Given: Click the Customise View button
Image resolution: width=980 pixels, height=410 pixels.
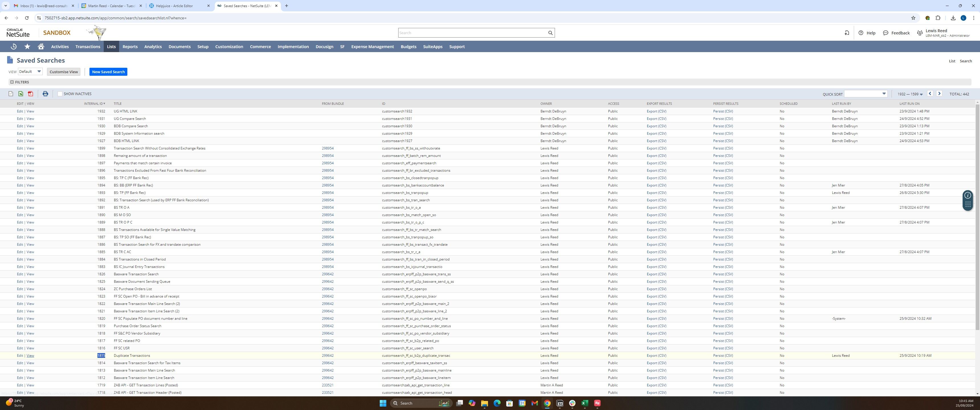Looking at the screenshot, I should (x=64, y=72).
